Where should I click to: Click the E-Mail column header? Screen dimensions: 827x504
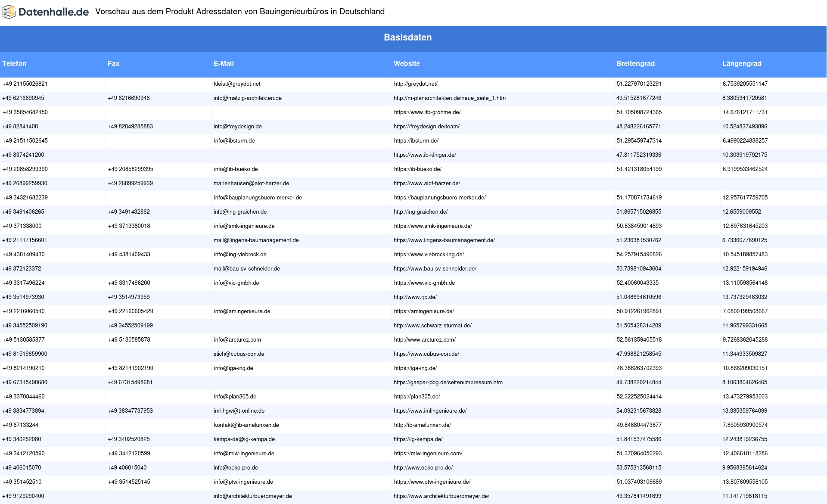pos(224,64)
